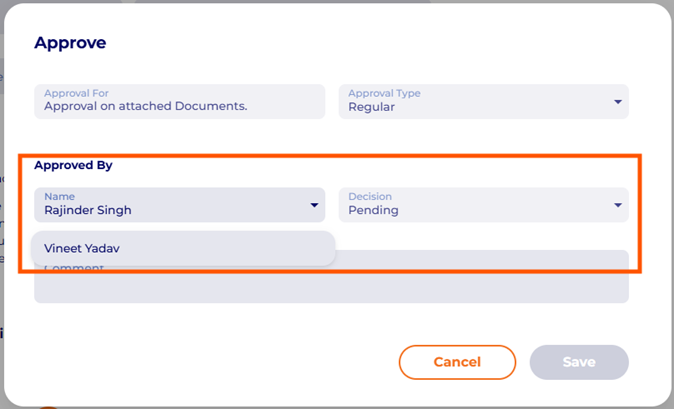Click the 'Regular' approval type value

371,106
